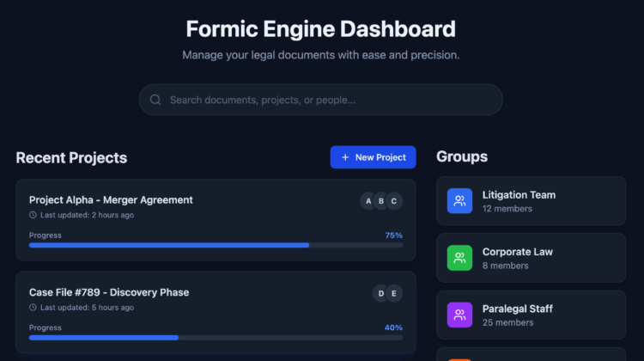Select the Paralegal Staff group name
The height and width of the screenshot is (361, 644).
[x=517, y=309]
